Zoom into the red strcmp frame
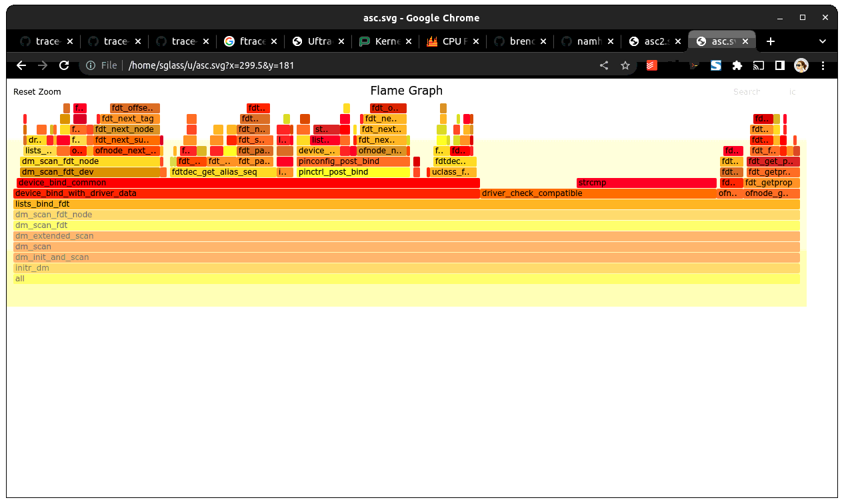Screen dimensions: 844x504 [646, 183]
